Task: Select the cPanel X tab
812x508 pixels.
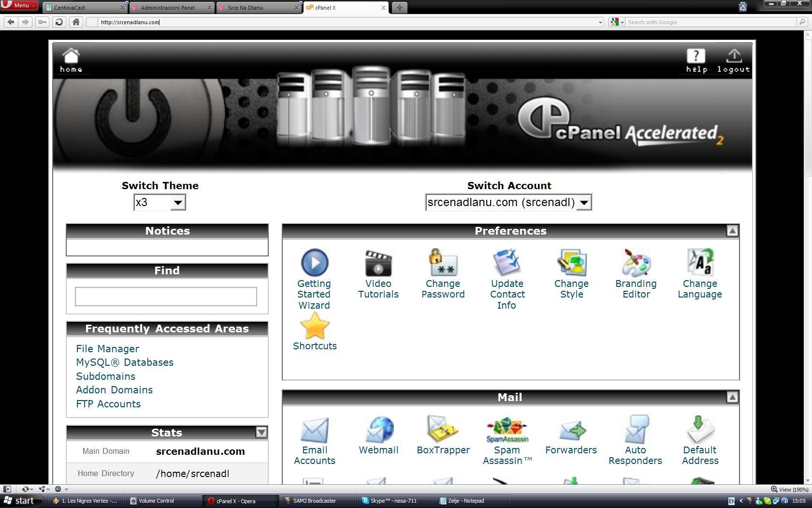Action: [x=346, y=7]
